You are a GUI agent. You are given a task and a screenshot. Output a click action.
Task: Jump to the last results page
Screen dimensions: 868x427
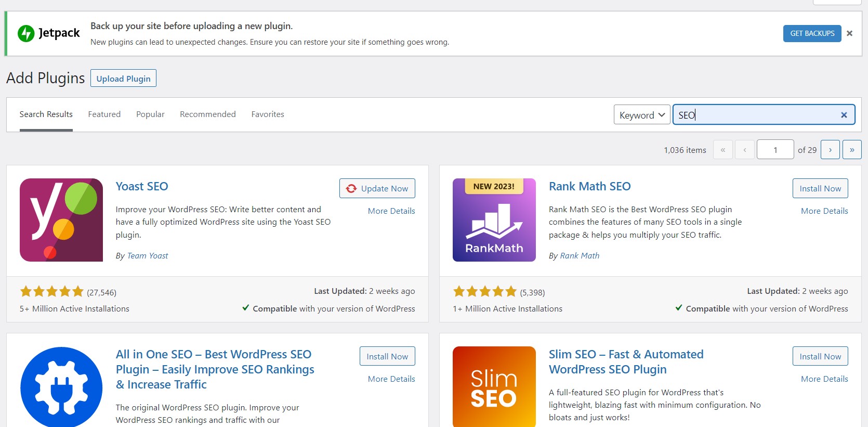click(x=852, y=150)
